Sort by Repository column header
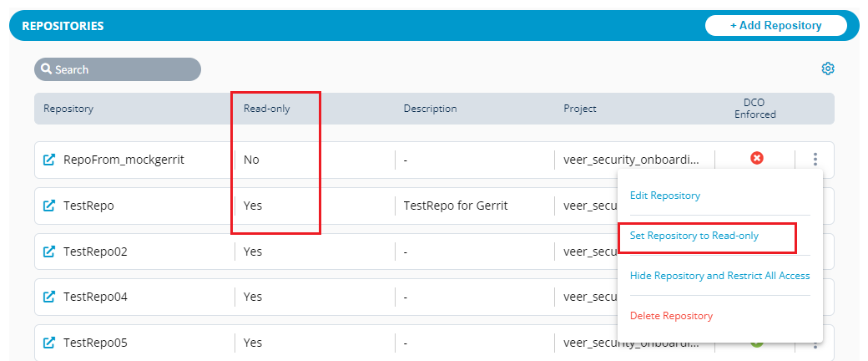Screen dimensions: 868x361 tap(68, 109)
